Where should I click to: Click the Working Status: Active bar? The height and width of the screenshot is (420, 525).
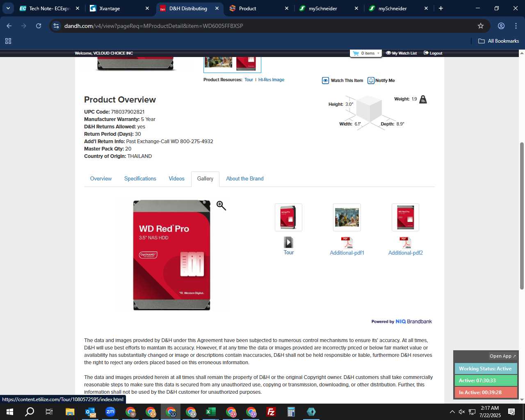(486, 369)
